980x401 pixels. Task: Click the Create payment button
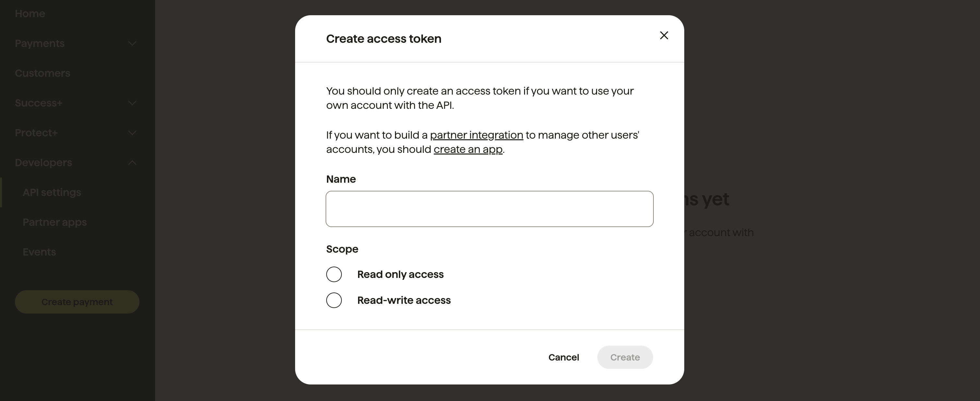[x=77, y=302]
